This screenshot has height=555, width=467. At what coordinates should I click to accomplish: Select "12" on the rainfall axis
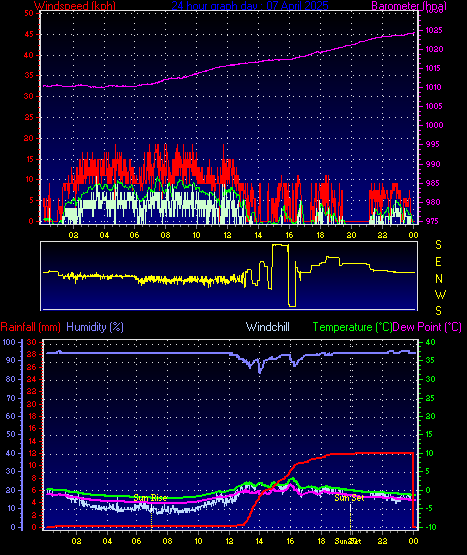(32, 453)
